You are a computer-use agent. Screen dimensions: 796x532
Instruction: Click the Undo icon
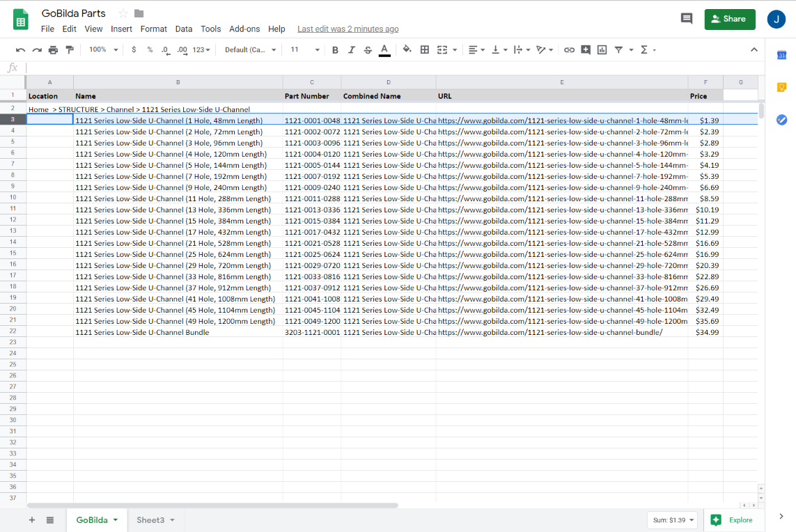[20, 49]
